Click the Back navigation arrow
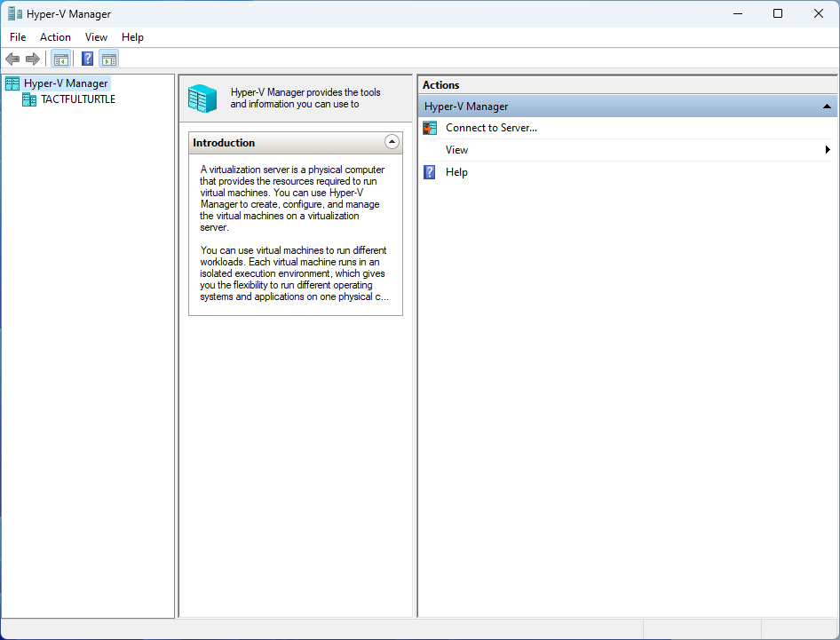The image size is (840, 640). [12, 59]
